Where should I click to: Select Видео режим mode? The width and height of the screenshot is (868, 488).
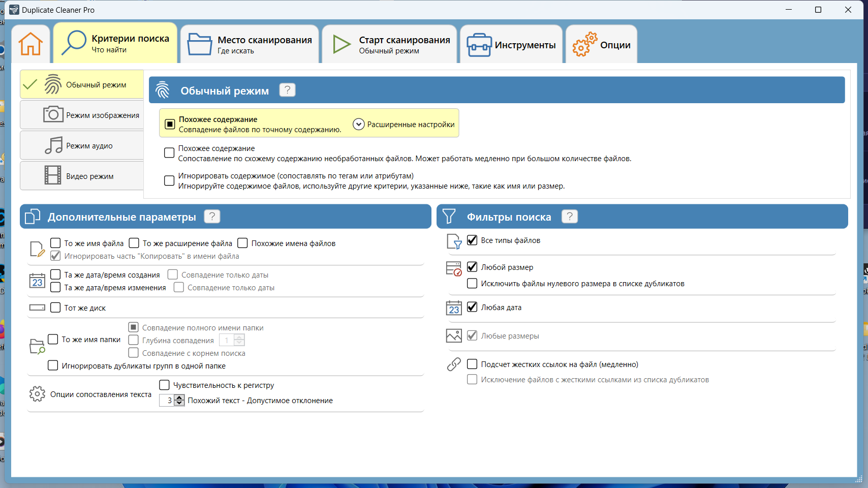pyautogui.click(x=82, y=176)
